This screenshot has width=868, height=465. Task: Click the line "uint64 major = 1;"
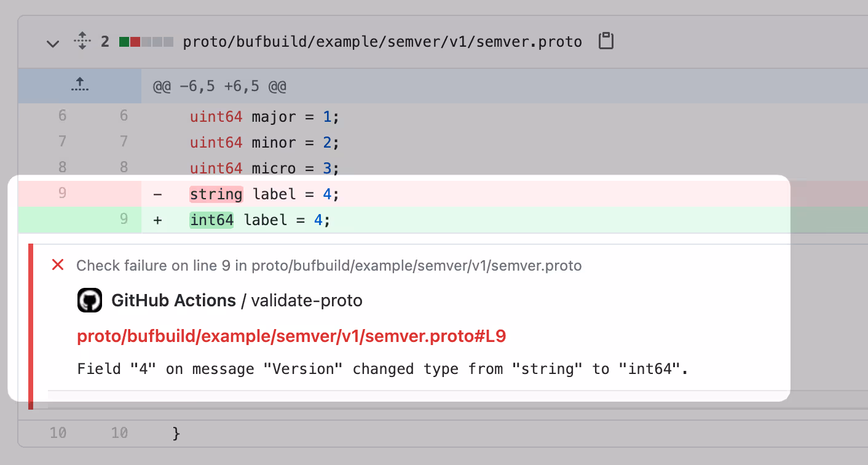264,116
